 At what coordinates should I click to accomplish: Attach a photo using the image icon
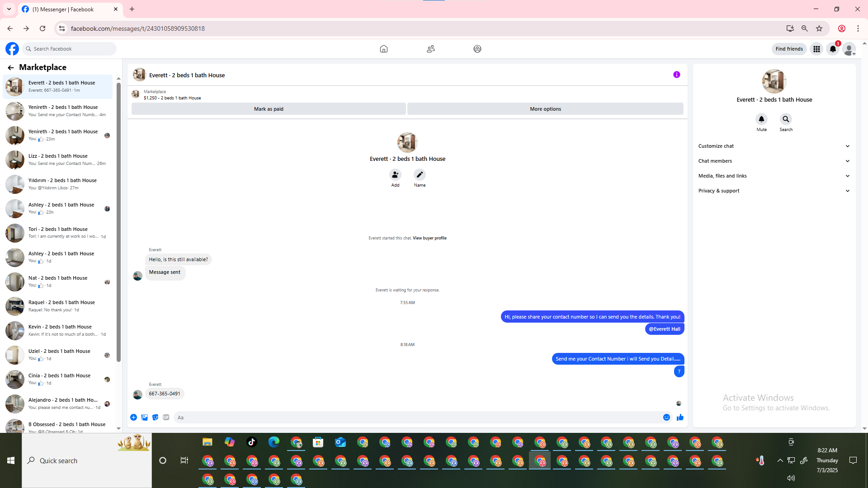click(x=145, y=418)
